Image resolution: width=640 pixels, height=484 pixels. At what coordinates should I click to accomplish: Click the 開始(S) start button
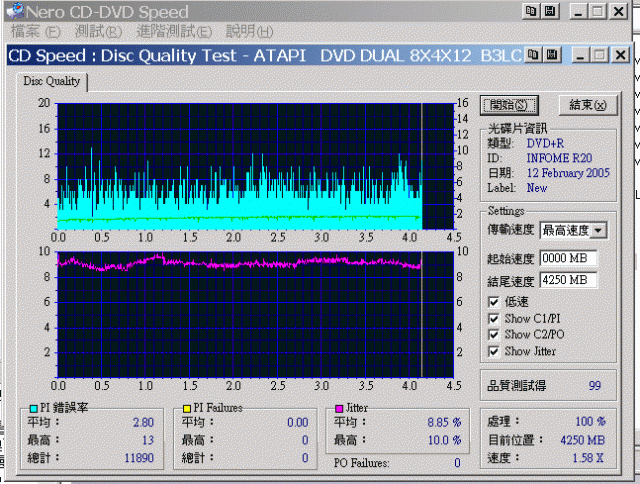click(x=509, y=105)
